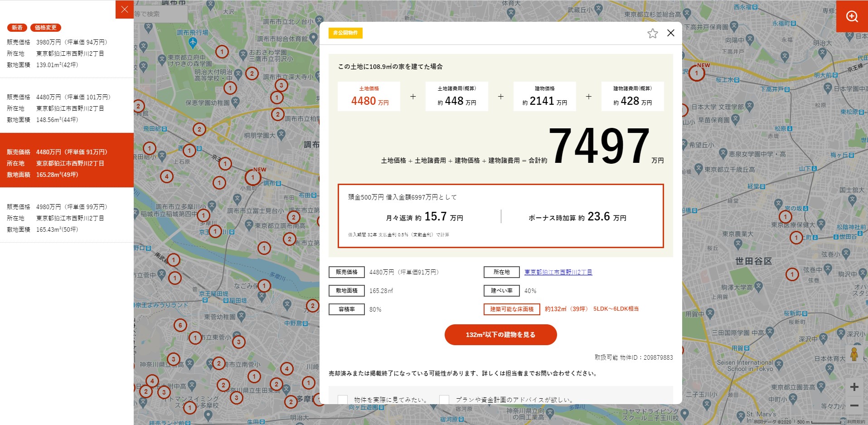Zoom out the map with minus button

[854, 405]
